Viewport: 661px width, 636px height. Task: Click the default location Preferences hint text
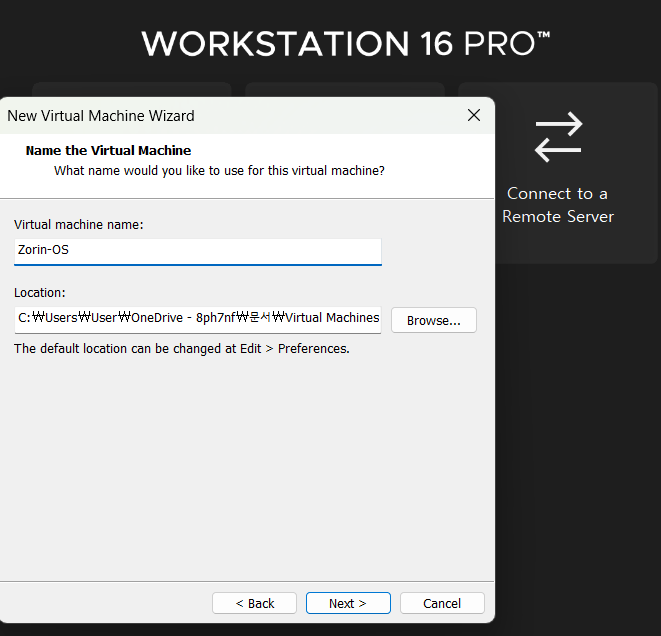coord(182,349)
